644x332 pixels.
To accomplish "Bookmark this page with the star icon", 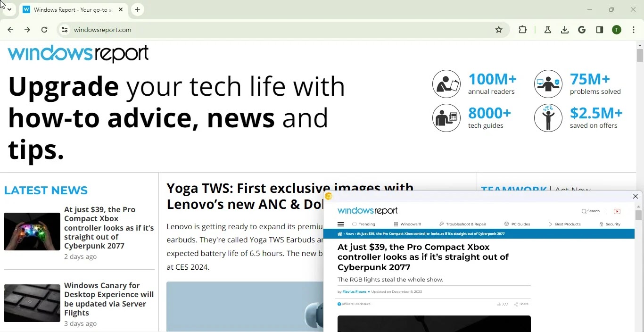I will click(x=499, y=30).
